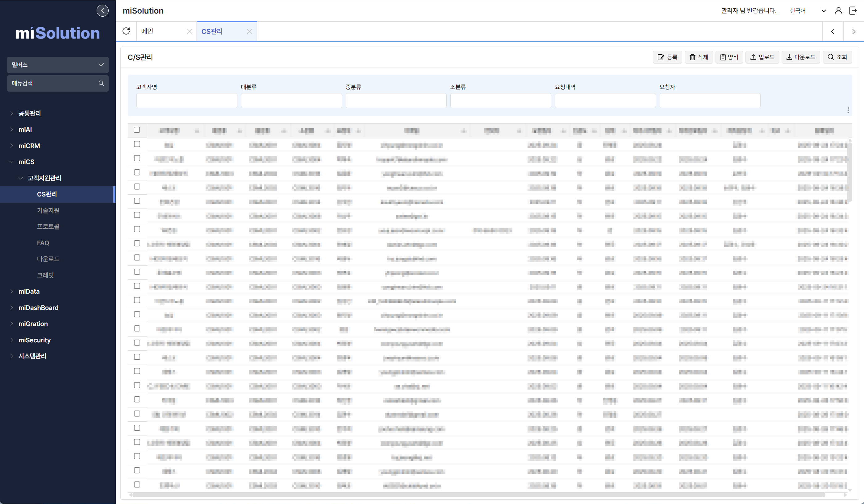Image resolution: width=864 pixels, height=504 pixels.
Task: Collapse the sidebar with the arrow icon
Action: pyautogui.click(x=102, y=10)
